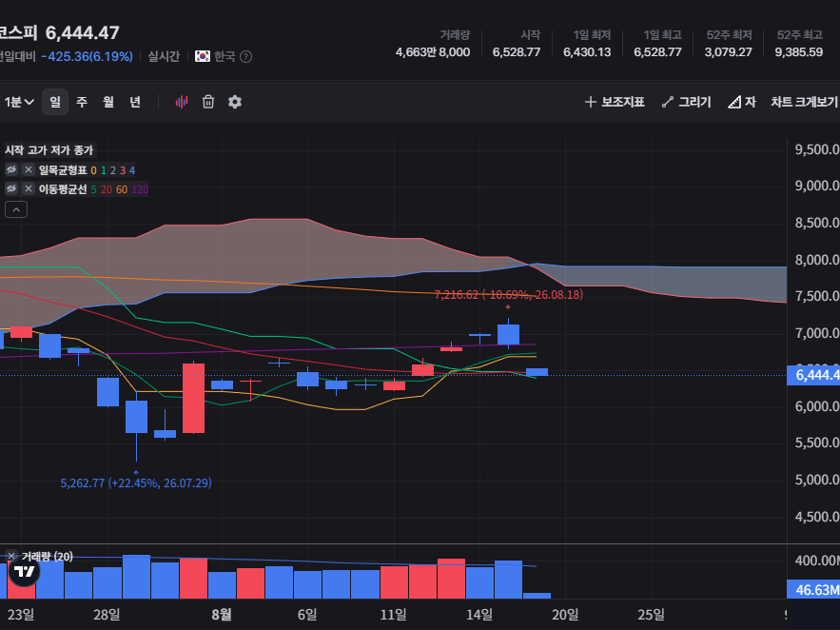This screenshot has height=630, width=840.
Task: Click the 실시간 realtime label
Action: [x=164, y=57]
